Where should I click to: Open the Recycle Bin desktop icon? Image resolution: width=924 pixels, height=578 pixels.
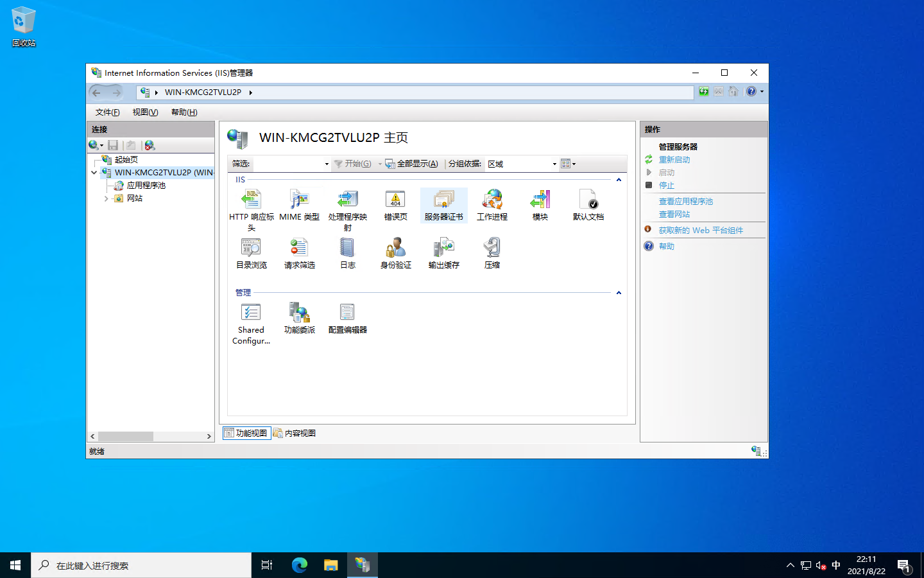pos(24,27)
